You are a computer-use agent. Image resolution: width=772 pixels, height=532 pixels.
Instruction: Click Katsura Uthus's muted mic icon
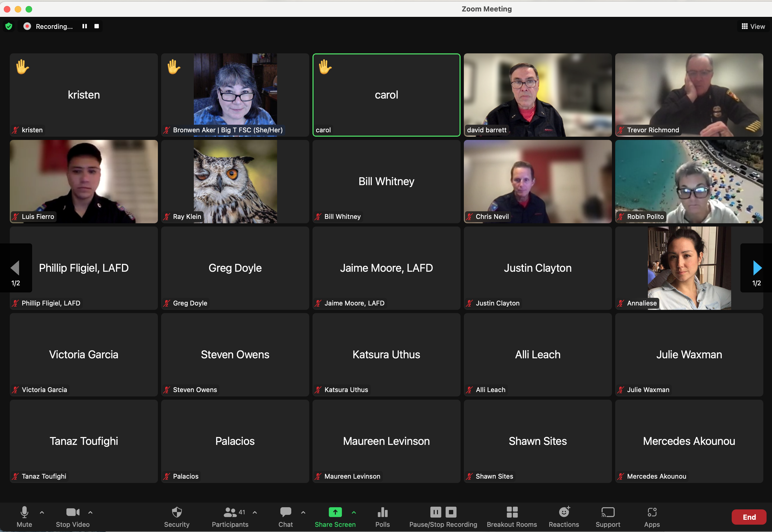[318, 390]
